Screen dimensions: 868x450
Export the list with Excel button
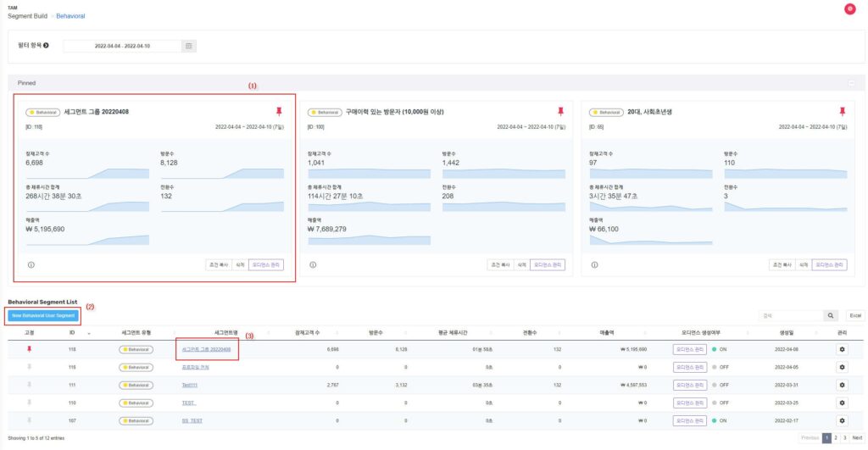coord(855,315)
